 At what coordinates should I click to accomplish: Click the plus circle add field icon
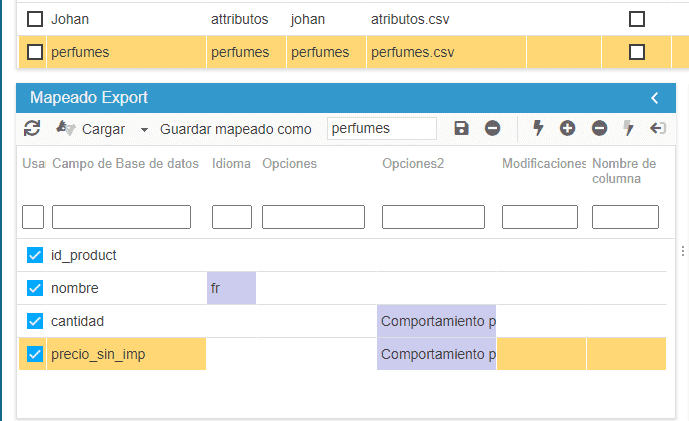tap(567, 128)
